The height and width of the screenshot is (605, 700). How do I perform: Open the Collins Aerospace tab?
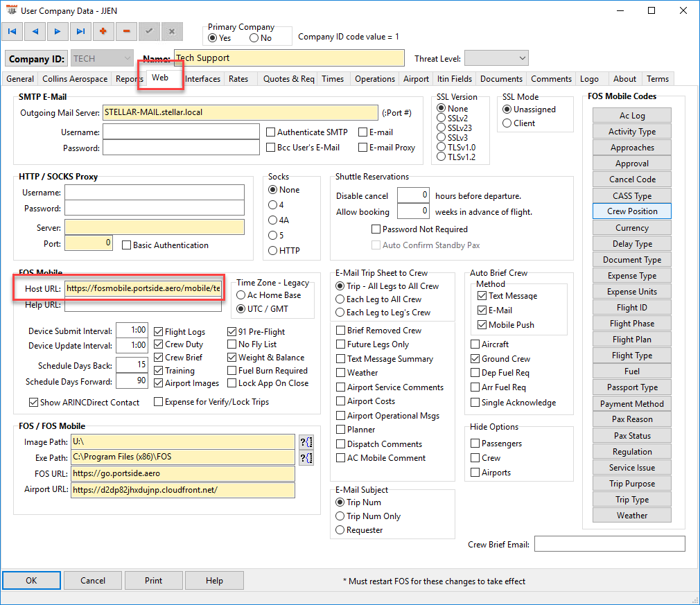pos(75,78)
